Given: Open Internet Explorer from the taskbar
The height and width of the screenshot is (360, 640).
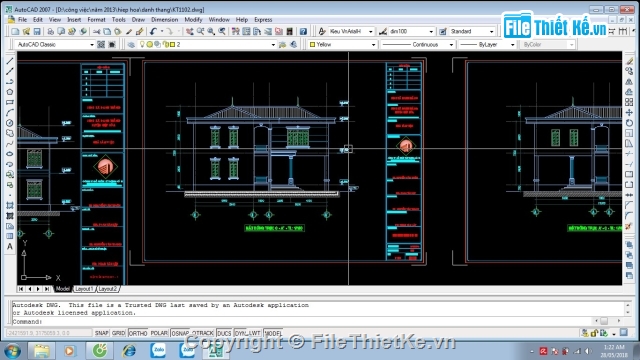Looking at the screenshot, I should pyautogui.click(x=129, y=351).
